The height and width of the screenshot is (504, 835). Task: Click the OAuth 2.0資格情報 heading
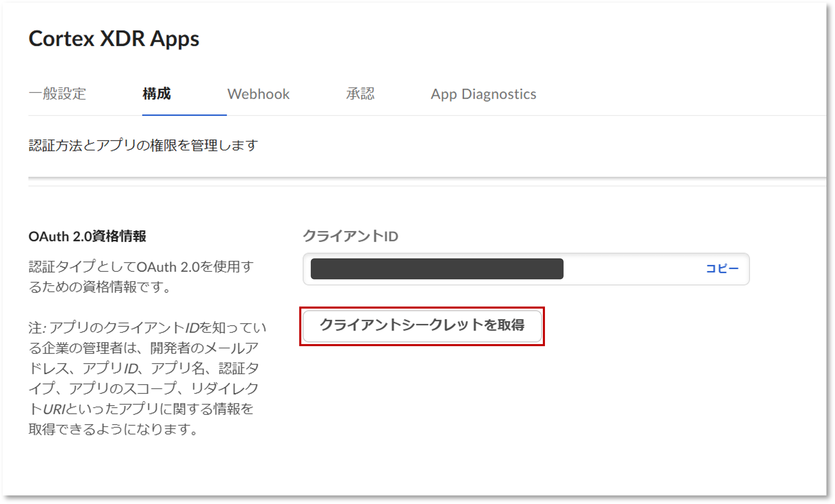[x=88, y=236]
